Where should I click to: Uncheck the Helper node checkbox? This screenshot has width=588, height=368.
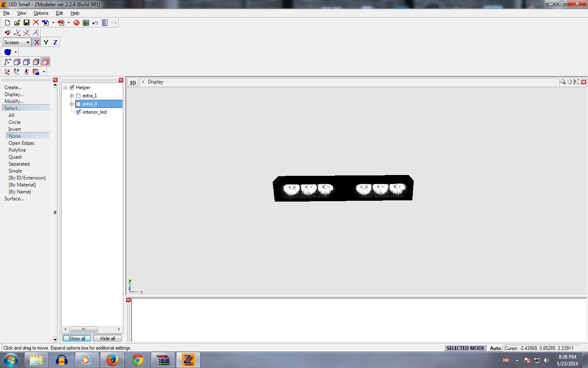[72, 88]
